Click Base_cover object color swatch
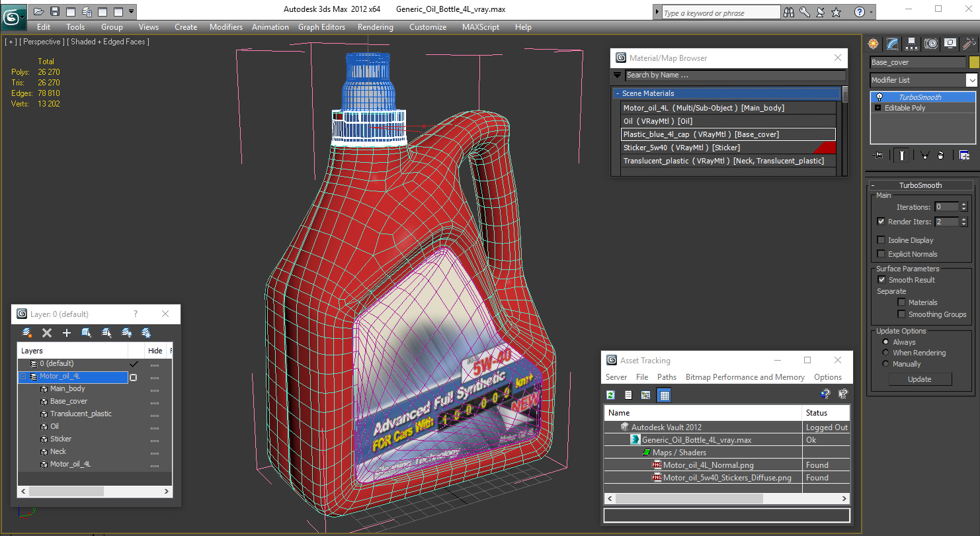 click(973, 62)
